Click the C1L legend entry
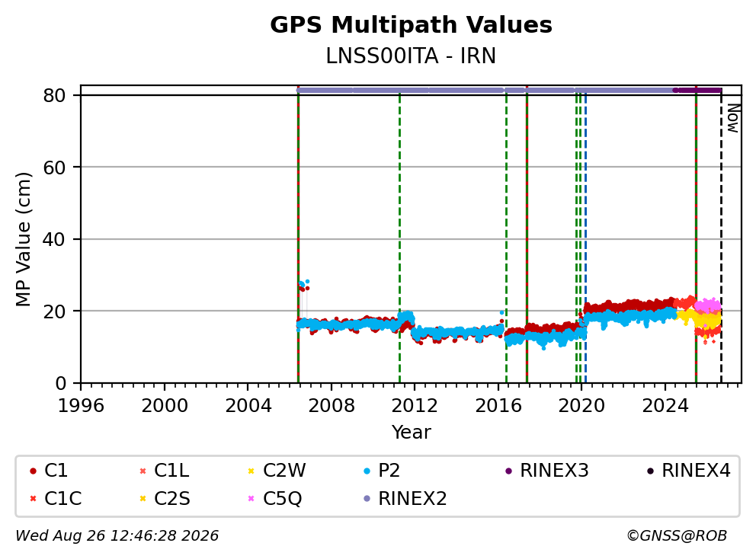 164,471
